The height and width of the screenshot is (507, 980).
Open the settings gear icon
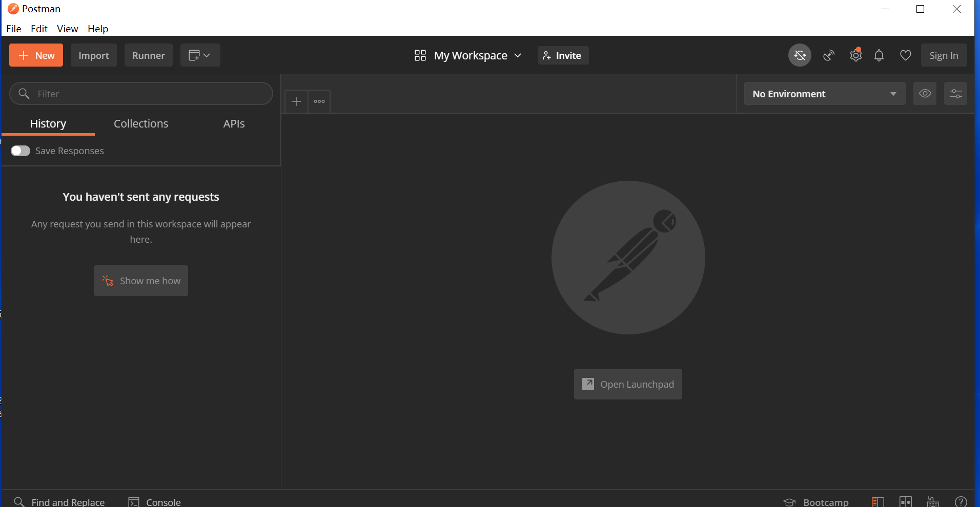[855, 55]
